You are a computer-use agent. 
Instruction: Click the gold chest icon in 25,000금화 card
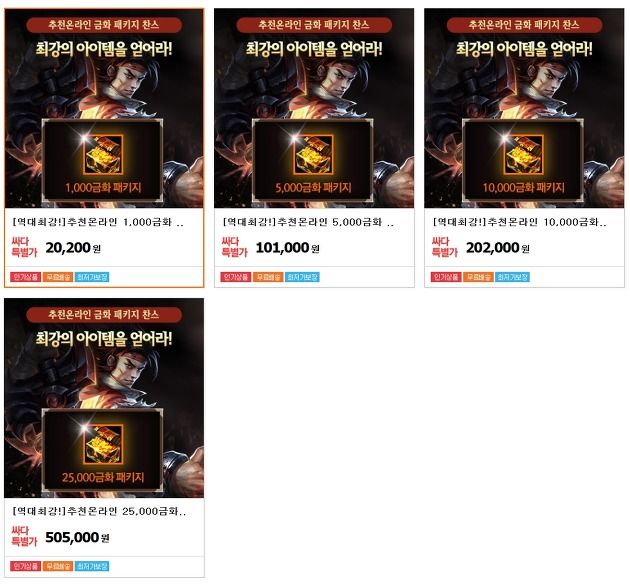pos(104,445)
